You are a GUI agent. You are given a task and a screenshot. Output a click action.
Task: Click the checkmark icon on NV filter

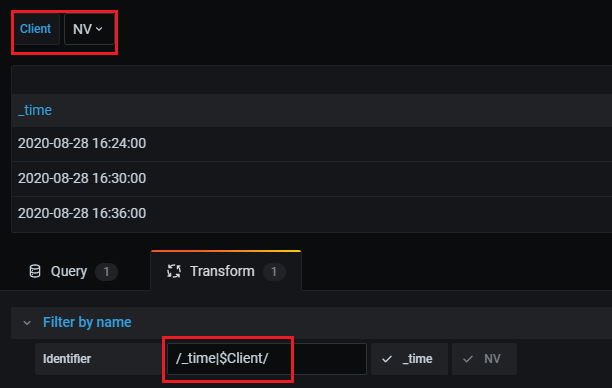(x=468, y=359)
